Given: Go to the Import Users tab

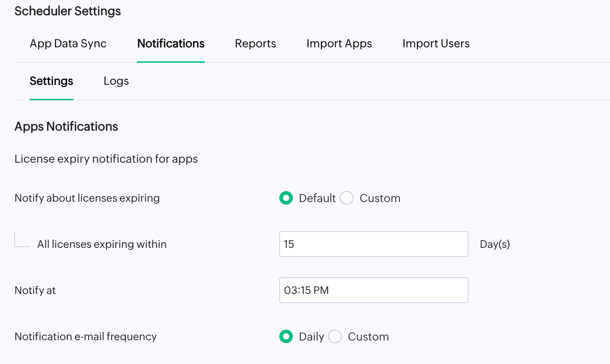Looking at the screenshot, I should [x=436, y=44].
